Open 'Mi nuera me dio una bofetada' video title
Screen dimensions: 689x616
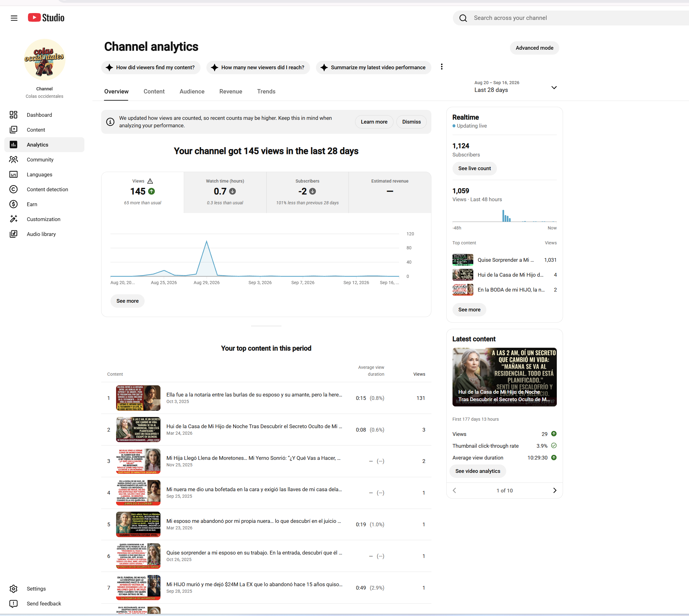pos(254,489)
